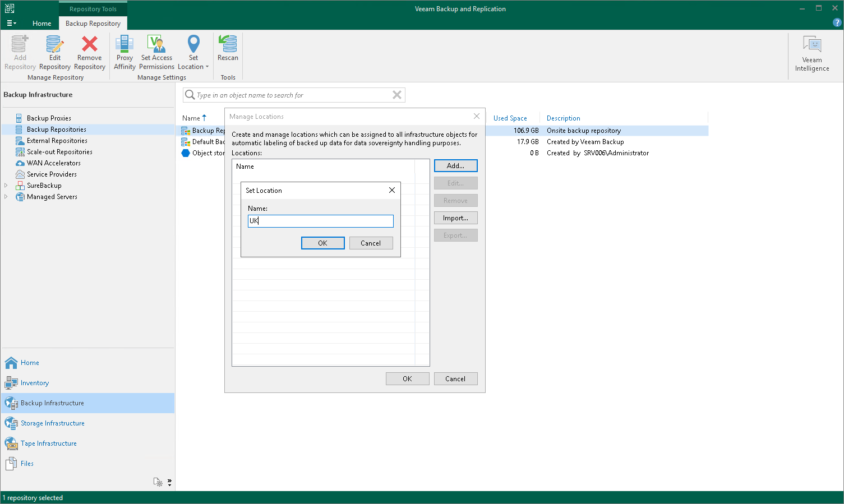This screenshot has width=844, height=504.
Task: Open the main menu hamburger button
Action: point(11,23)
